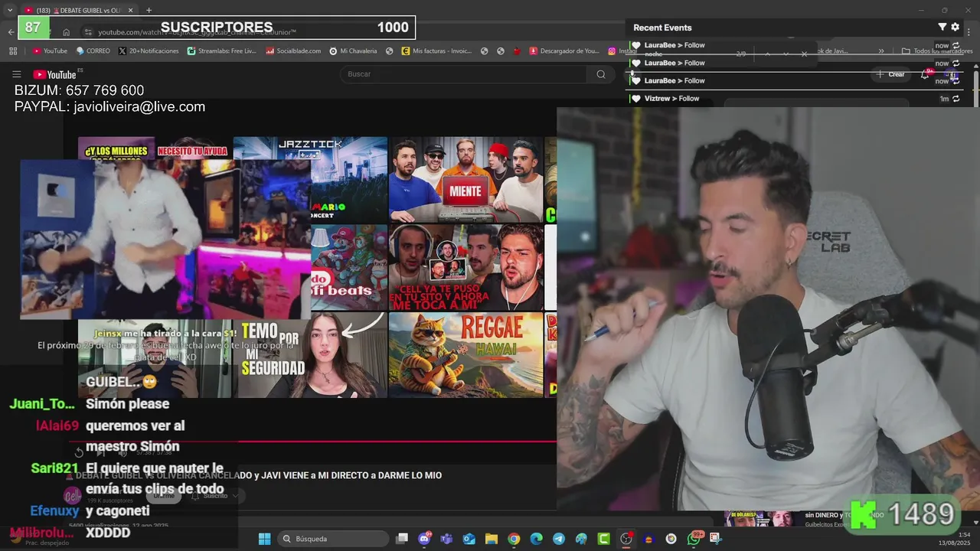This screenshot has height=551, width=980.
Task: Replay the video with the replay control
Action: 79,453
